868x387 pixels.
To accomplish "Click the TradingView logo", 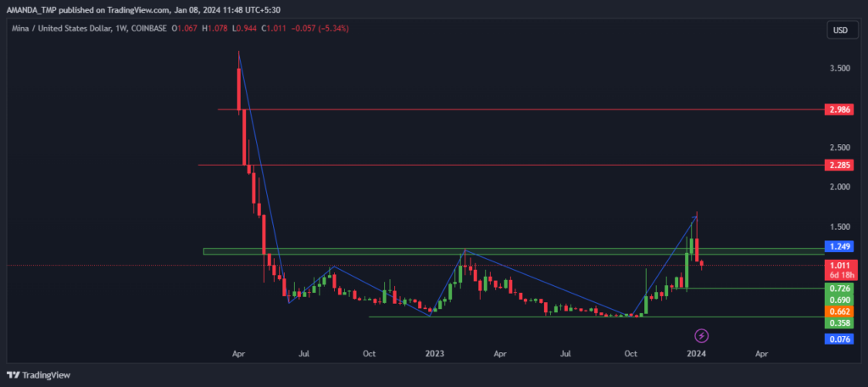I will (x=38, y=375).
